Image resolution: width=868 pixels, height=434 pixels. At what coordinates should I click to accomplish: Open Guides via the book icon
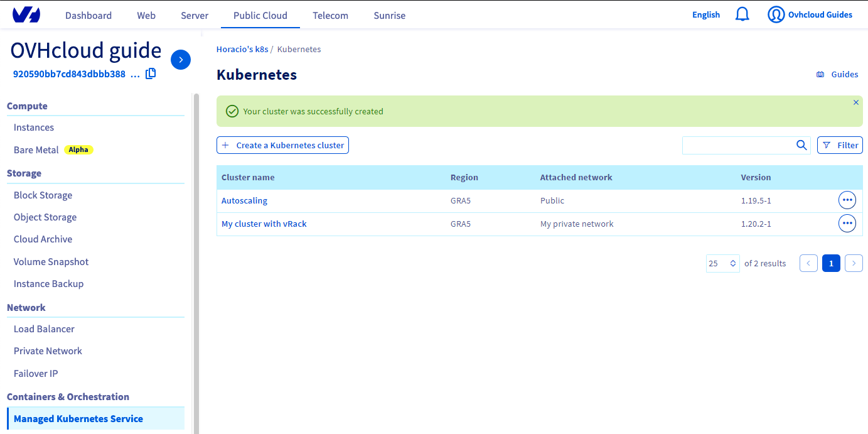[820, 74]
